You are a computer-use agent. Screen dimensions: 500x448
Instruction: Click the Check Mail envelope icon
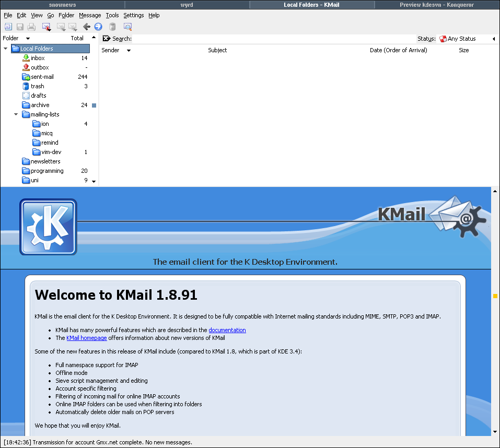click(x=46, y=27)
